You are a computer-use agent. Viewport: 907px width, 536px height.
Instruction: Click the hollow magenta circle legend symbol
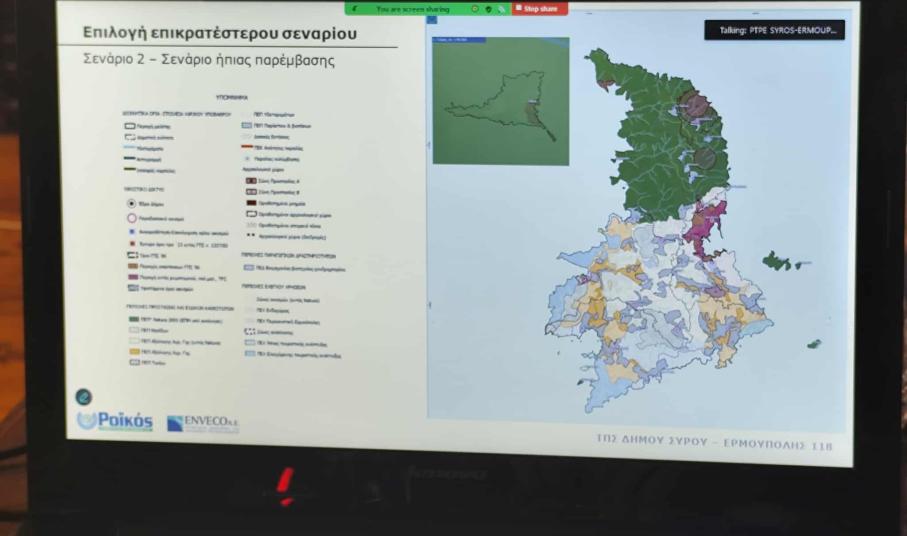coord(131,218)
